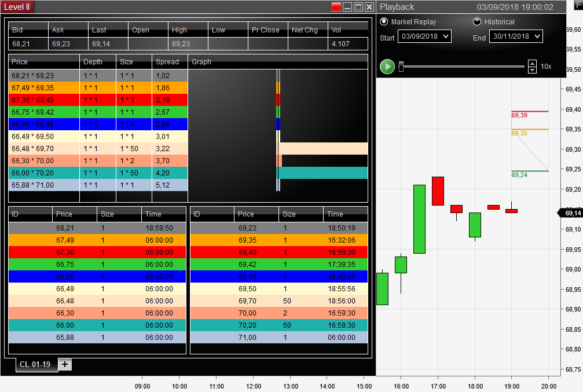
Task: Select the orange 67,49 * 69,35 price row
Action: (98, 88)
